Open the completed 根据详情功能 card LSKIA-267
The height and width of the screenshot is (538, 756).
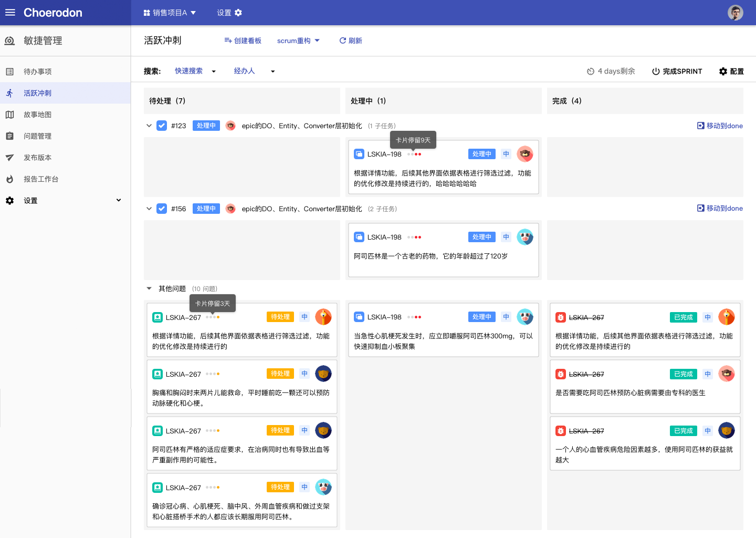(645, 330)
